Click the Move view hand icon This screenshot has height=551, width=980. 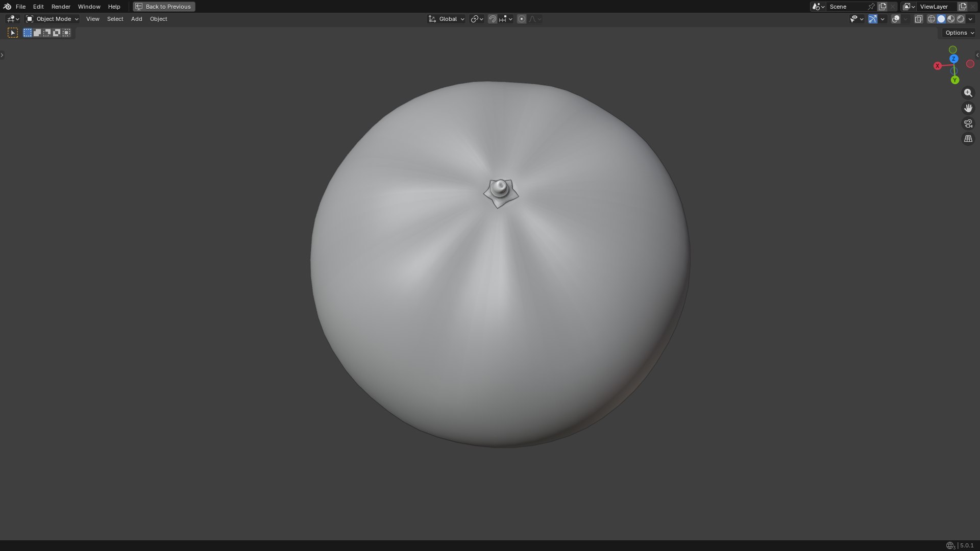[x=968, y=108]
